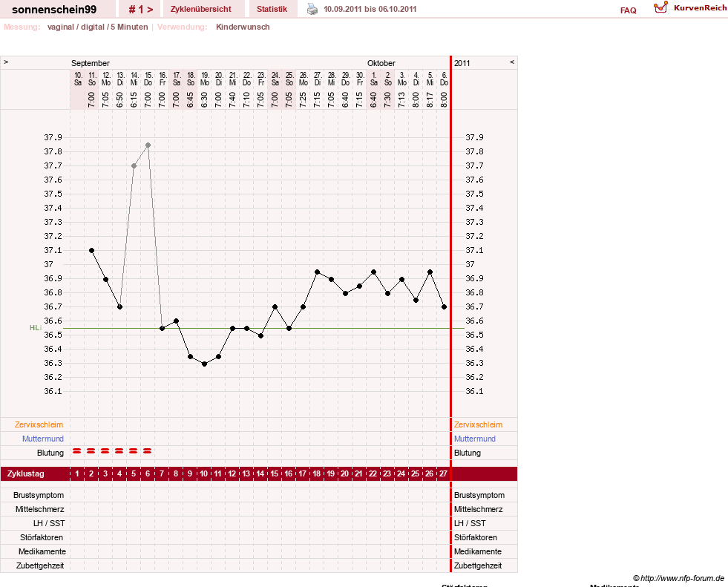
Task: Click the grey excluded peak point on day 6
Action: [x=148, y=145]
